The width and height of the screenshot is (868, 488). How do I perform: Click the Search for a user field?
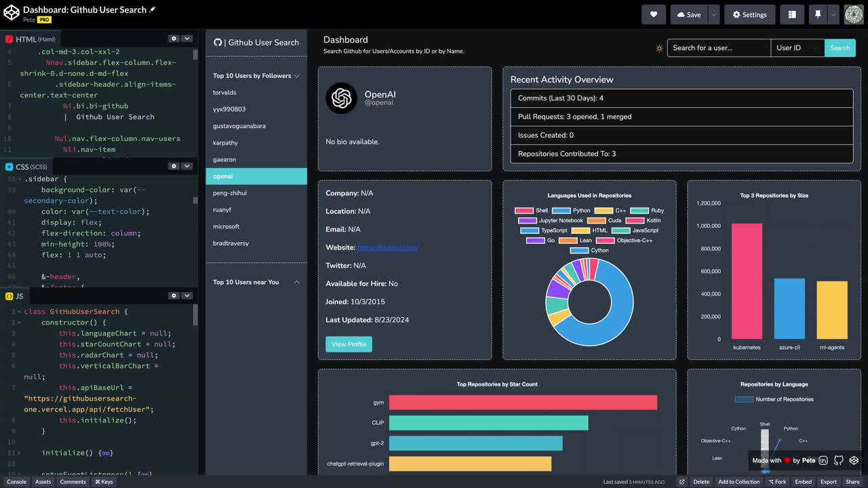point(719,47)
